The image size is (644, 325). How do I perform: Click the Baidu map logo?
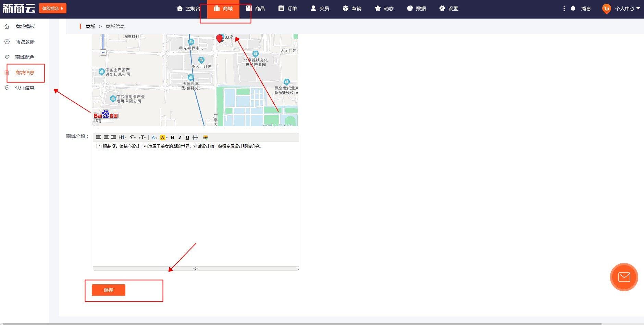106,114
